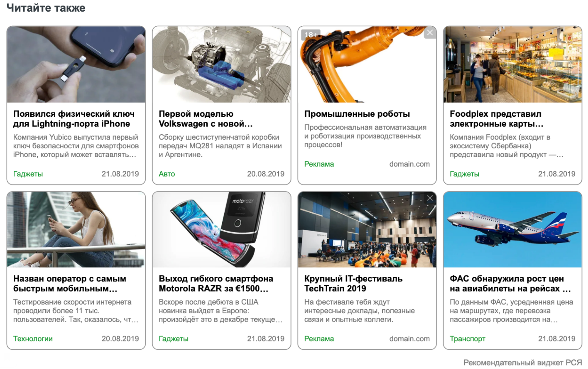Open the orange industrial robot image

367,64
